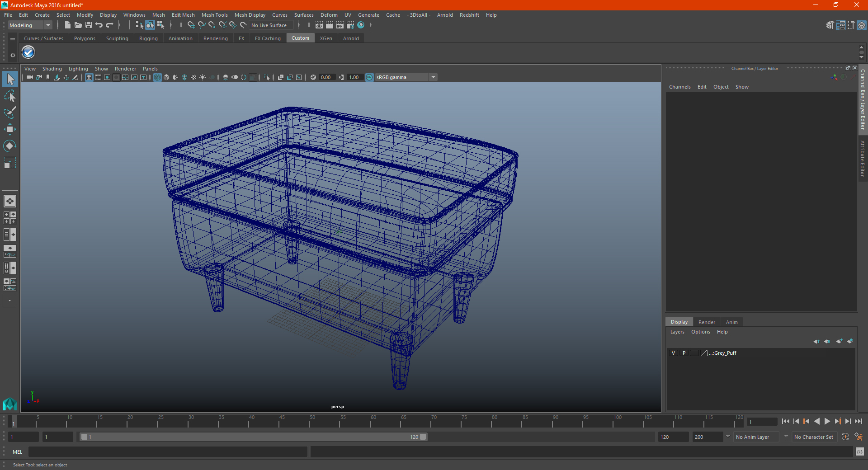
Task: Click the No Live Surface field
Action: point(272,25)
